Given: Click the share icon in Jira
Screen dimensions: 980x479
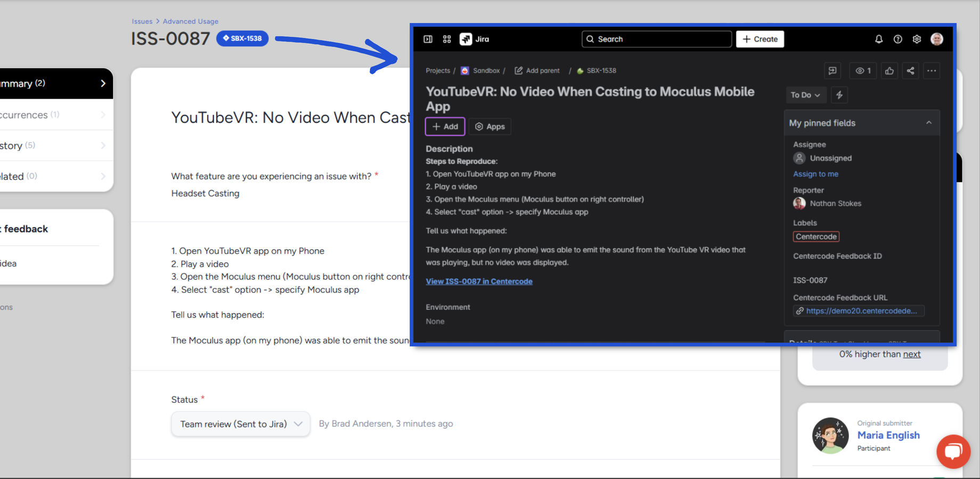Looking at the screenshot, I should [911, 71].
